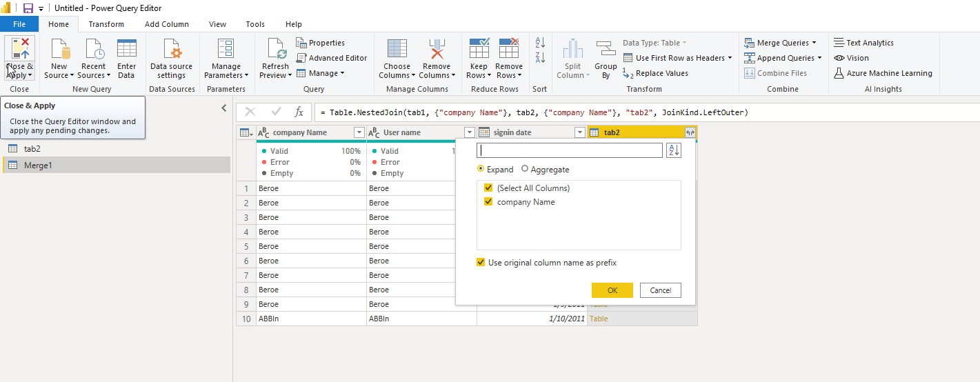The width and height of the screenshot is (980, 382).
Task: Open signin date column filter dropdown
Action: tap(579, 132)
